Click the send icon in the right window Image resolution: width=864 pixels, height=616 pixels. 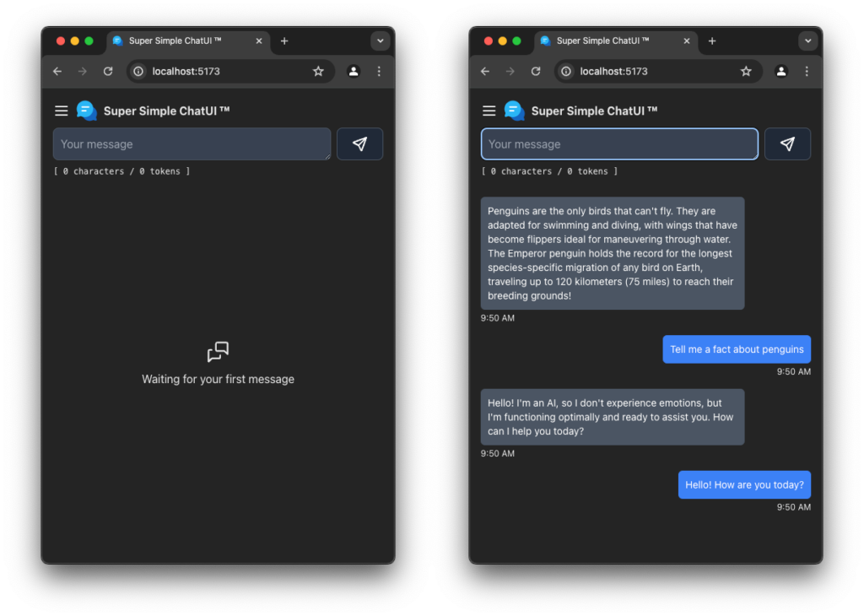coord(787,143)
